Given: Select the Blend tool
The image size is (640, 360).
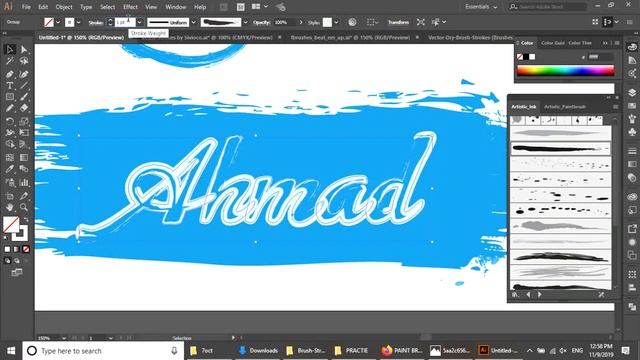Looking at the screenshot, I should pos(24,169).
